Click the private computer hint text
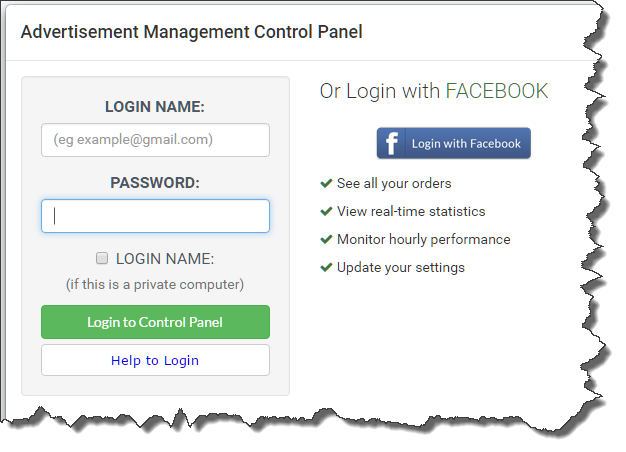This screenshot has height=452, width=626. click(155, 284)
